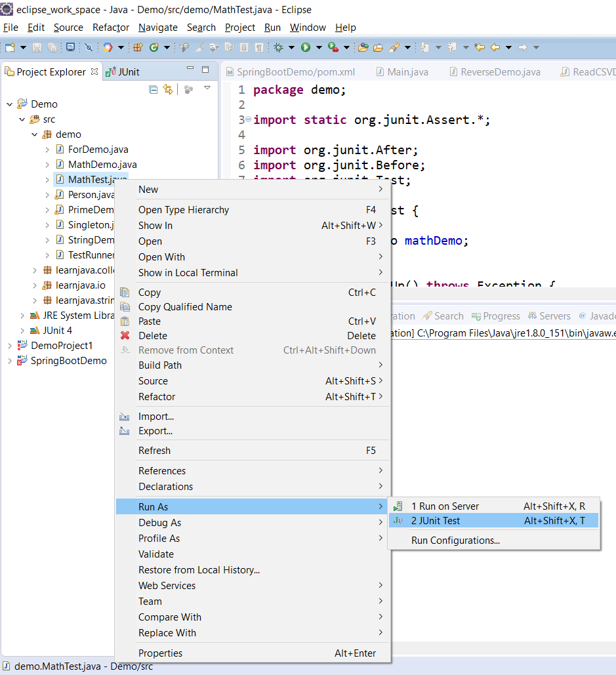
Task: Click the New Java Package toolbar icon
Action: click(138, 47)
